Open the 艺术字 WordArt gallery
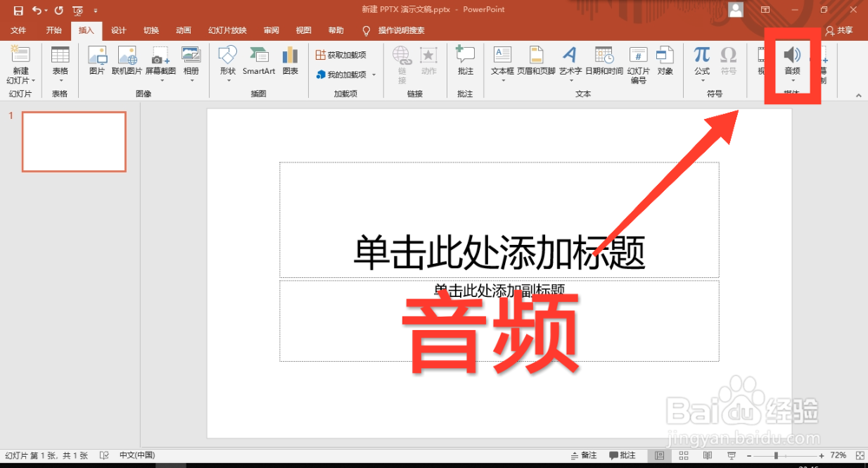The height and width of the screenshot is (468, 868). tap(570, 64)
